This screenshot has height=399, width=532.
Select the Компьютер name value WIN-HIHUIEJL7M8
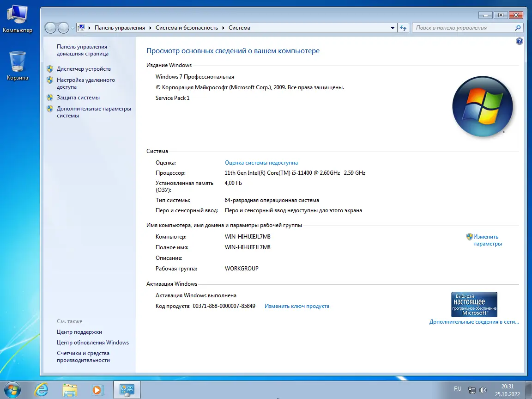[x=248, y=237]
